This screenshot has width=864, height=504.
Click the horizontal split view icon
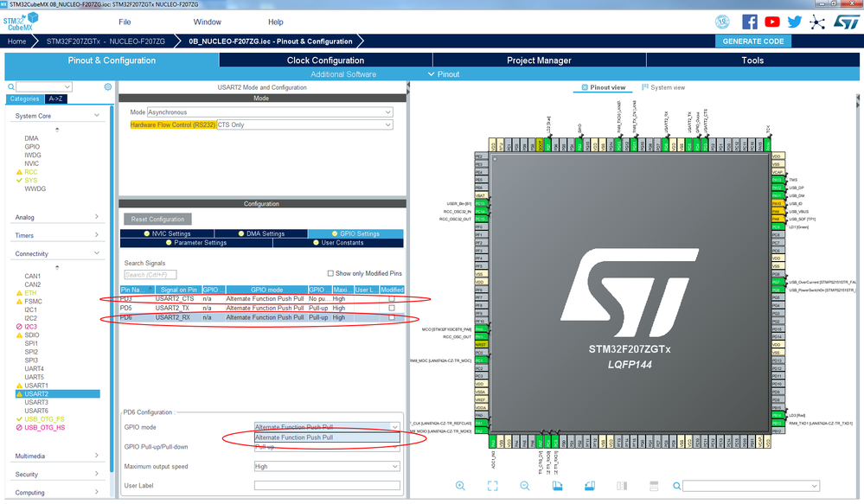[654, 486]
